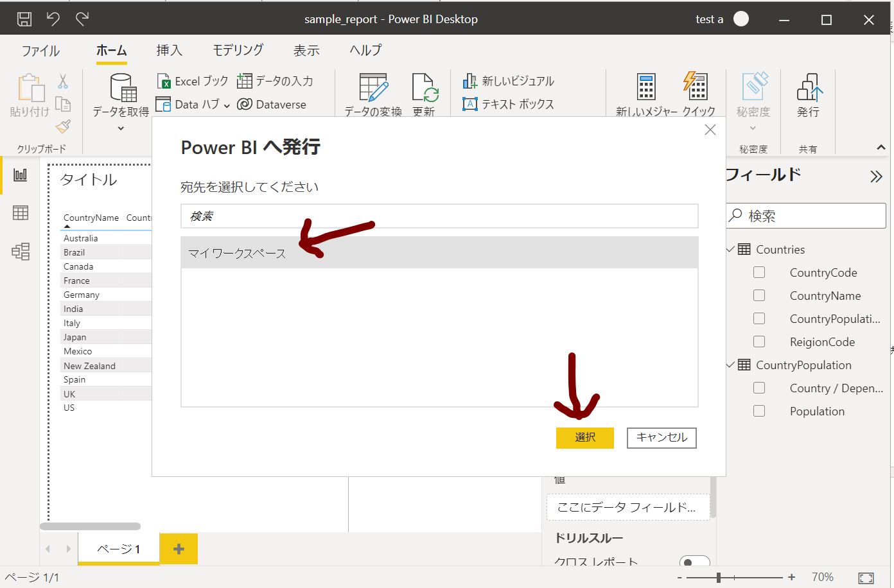Check the CountryPopulati... field checkbox
894x588 pixels.
[759, 318]
